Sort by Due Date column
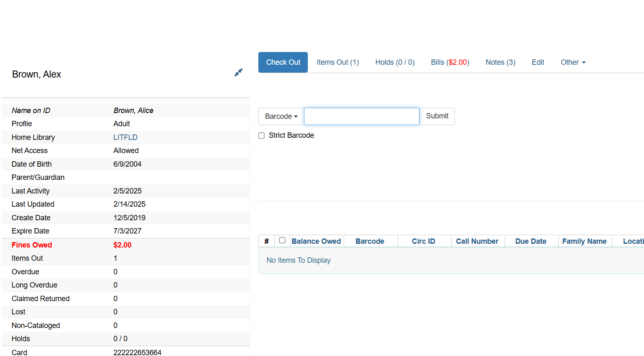The width and height of the screenshot is (644, 356). tap(530, 241)
